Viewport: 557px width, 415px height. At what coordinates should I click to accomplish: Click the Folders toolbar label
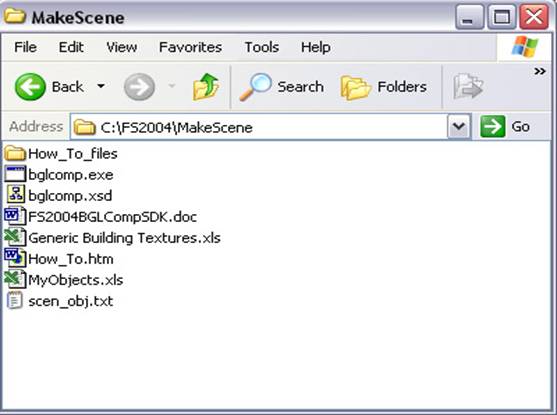pos(402,87)
